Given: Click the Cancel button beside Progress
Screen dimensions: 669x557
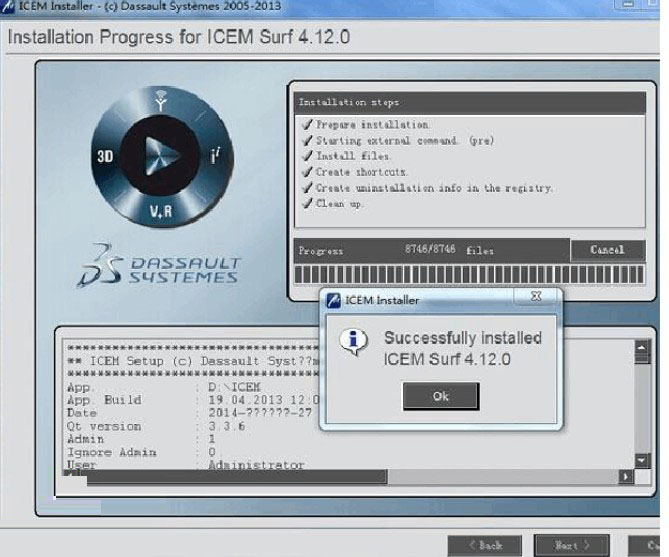Looking at the screenshot, I should [x=608, y=250].
